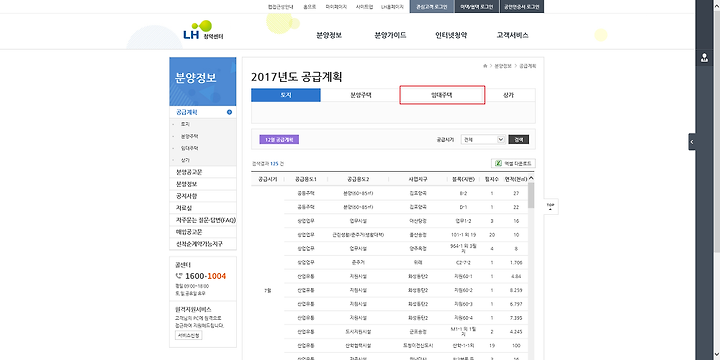
Task: Click the purple 12월 공급계획 badge
Action: [279, 140]
